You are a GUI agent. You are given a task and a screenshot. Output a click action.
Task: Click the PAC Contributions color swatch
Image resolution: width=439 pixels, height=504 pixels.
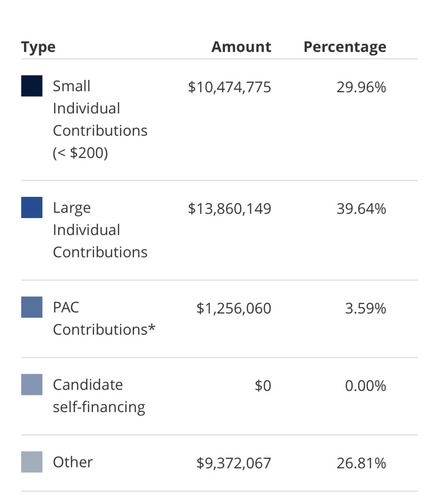click(32, 307)
